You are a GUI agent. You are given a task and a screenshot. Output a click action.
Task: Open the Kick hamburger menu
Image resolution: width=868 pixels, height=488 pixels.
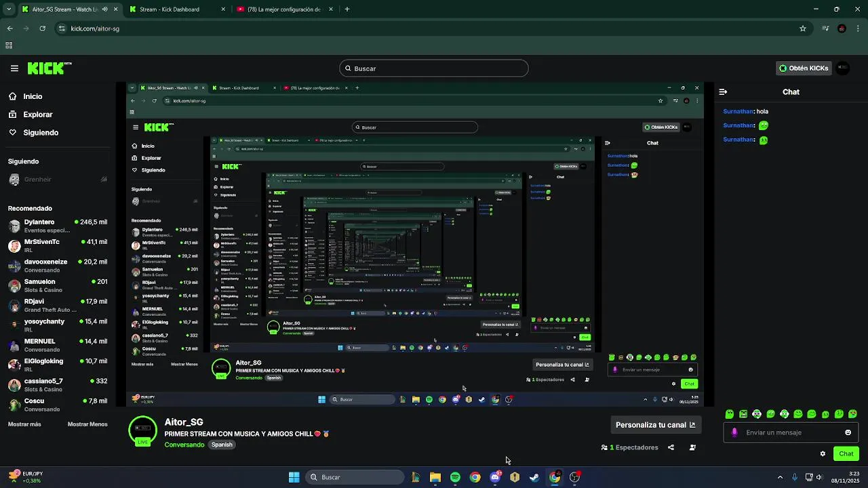click(14, 68)
